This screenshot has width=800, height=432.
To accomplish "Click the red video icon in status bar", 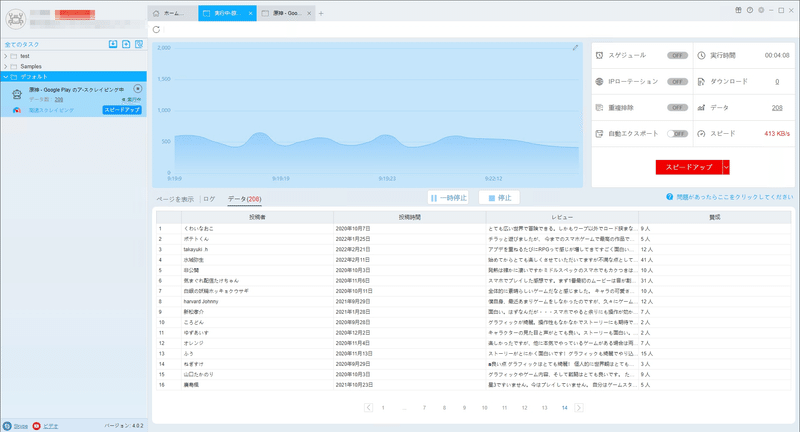I will [x=36, y=426].
